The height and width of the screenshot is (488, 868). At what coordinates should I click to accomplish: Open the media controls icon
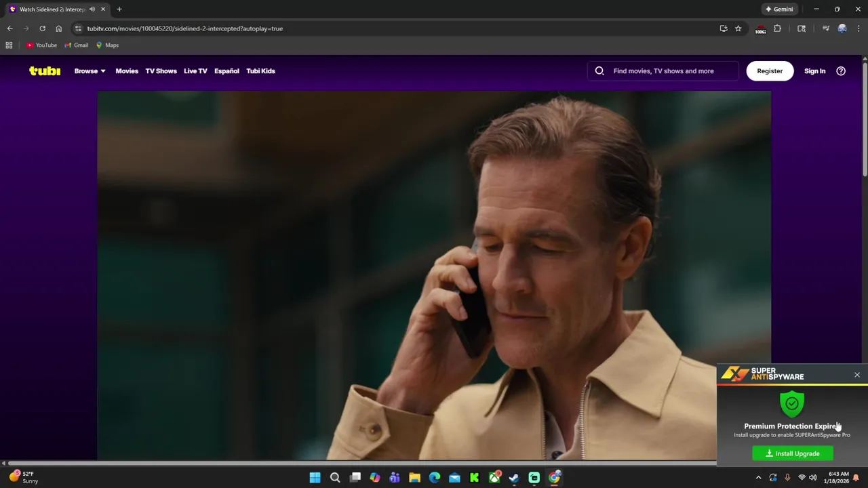point(826,28)
